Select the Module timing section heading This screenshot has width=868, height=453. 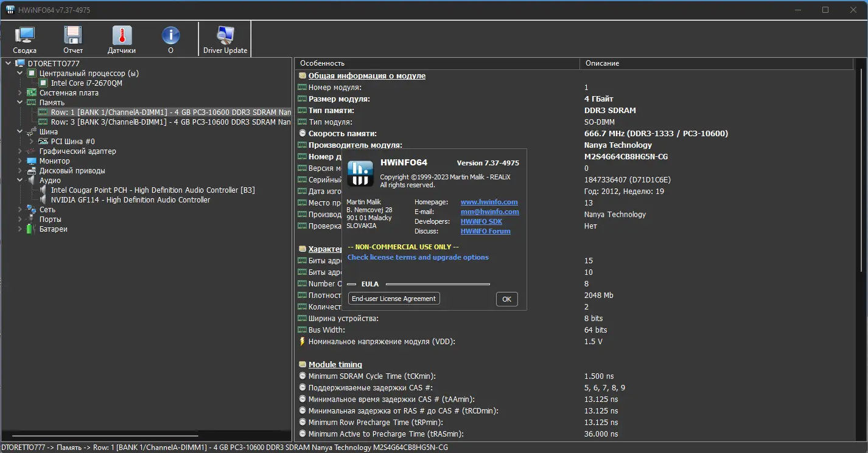(x=335, y=365)
